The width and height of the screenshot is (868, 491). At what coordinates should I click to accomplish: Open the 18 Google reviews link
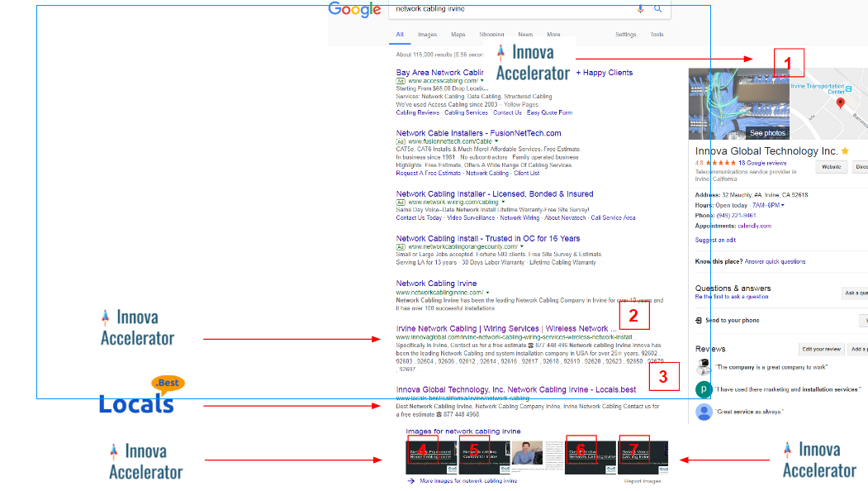pyautogui.click(x=762, y=163)
